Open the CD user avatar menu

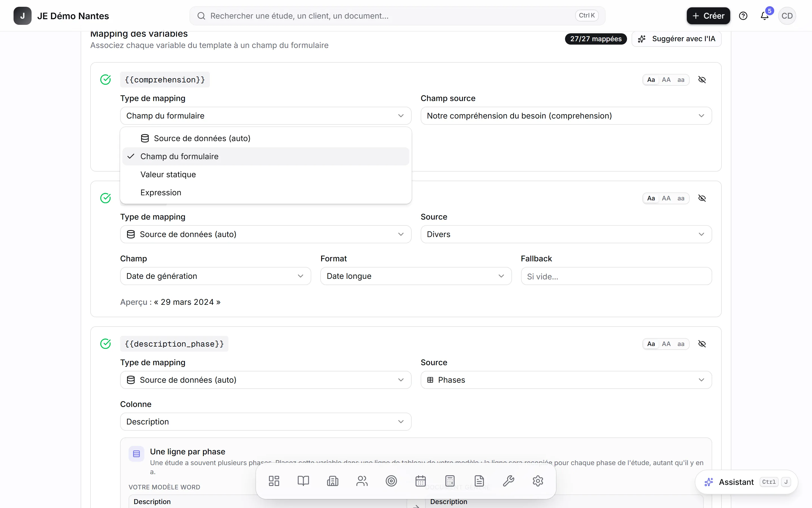coord(787,16)
